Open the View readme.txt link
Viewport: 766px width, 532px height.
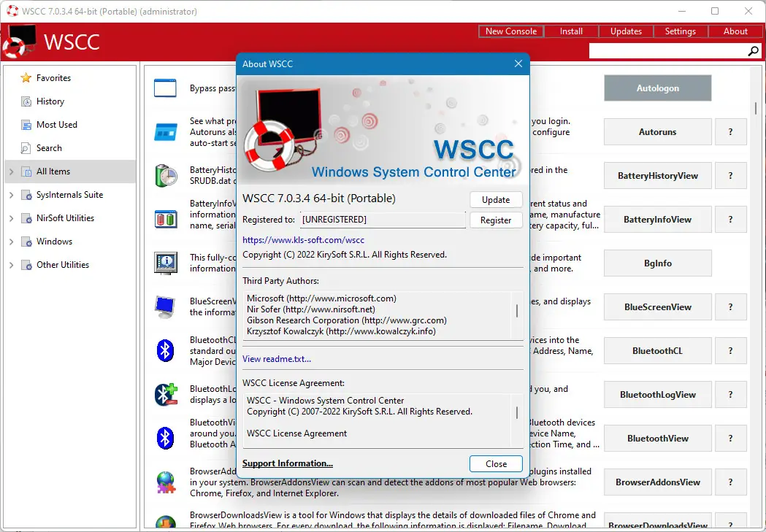[x=277, y=359]
